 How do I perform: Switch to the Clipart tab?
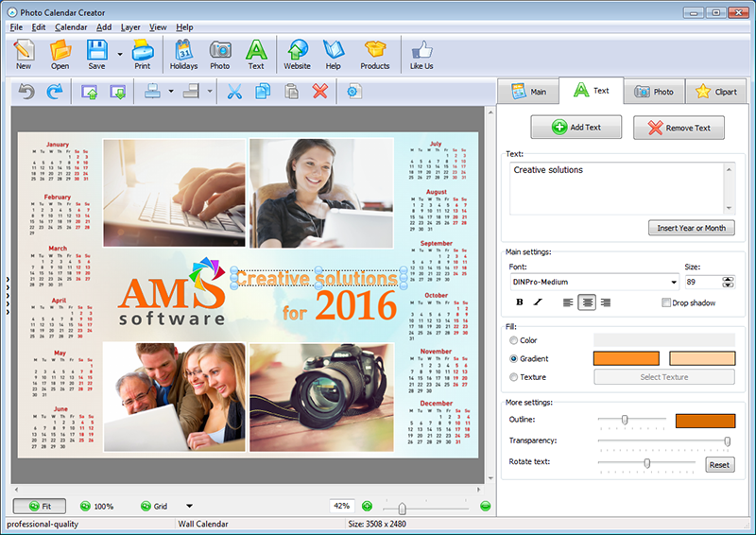(716, 91)
